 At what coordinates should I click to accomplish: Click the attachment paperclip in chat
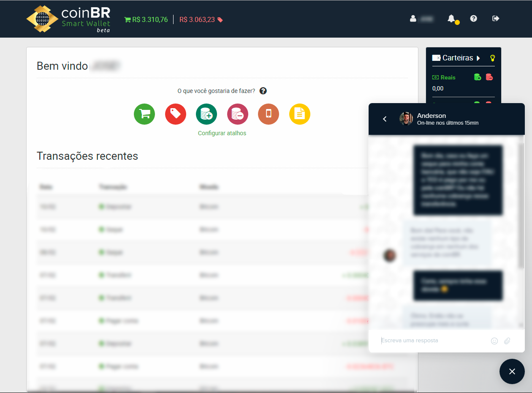507,341
